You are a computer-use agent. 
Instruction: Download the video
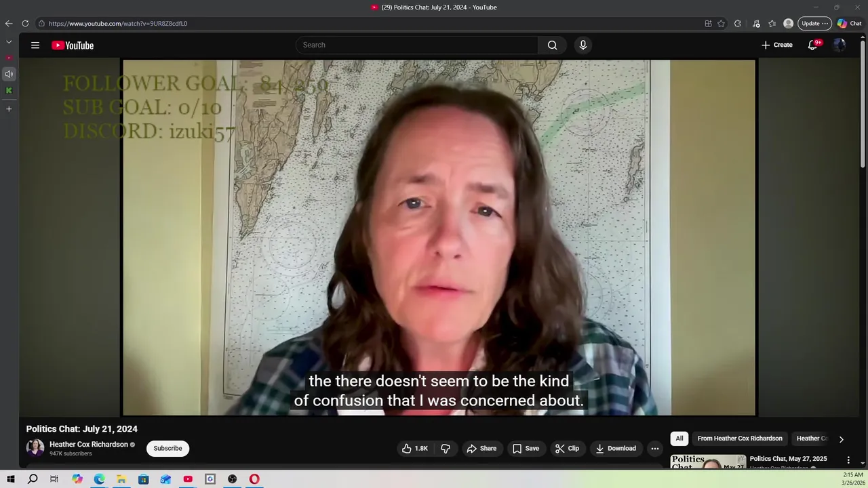click(x=616, y=449)
